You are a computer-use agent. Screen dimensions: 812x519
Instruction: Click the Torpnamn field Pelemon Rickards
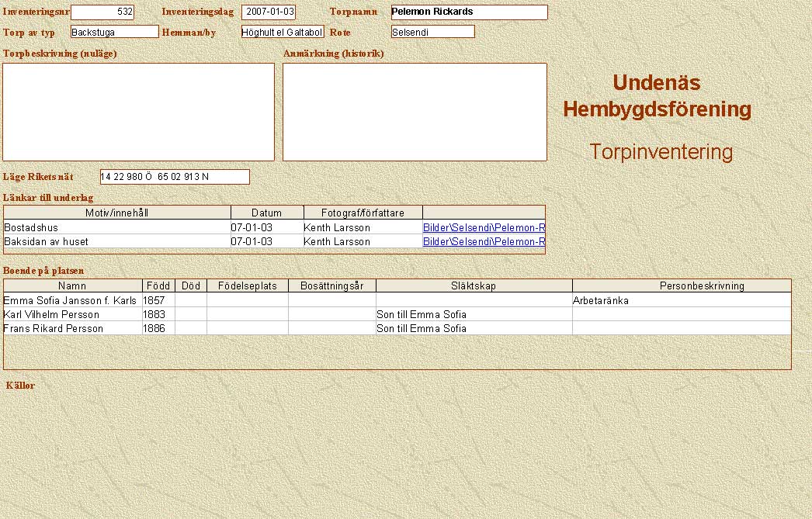469,12
